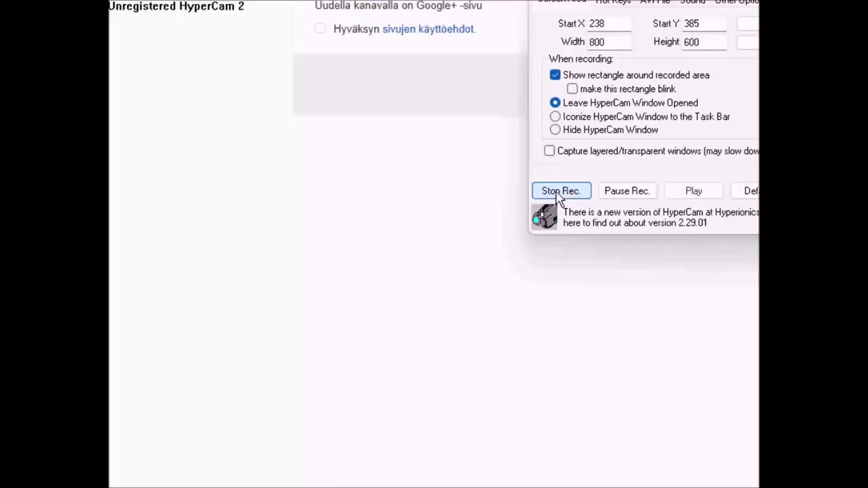Click the HyperCam camcorder icon
Screen dimensions: 868x488
click(x=544, y=217)
